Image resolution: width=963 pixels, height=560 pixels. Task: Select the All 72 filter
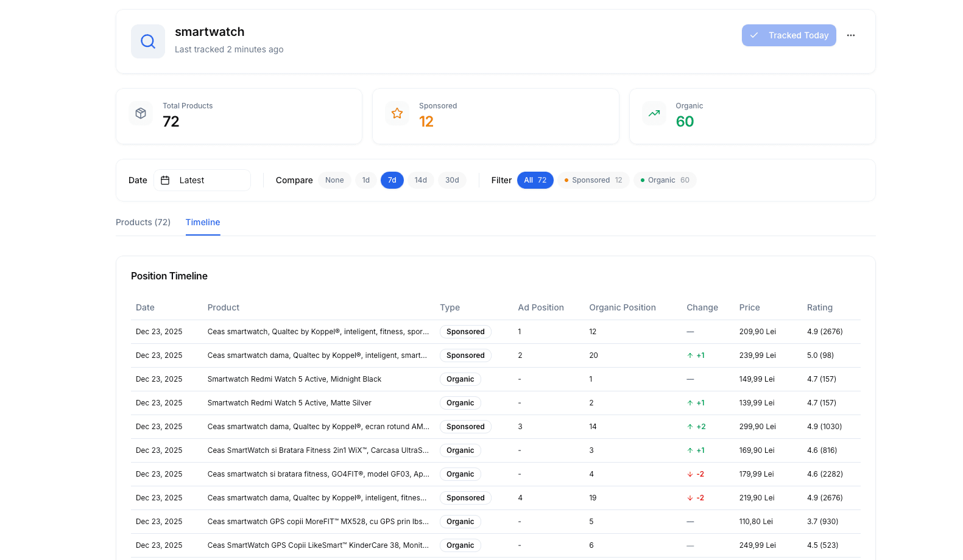click(535, 180)
